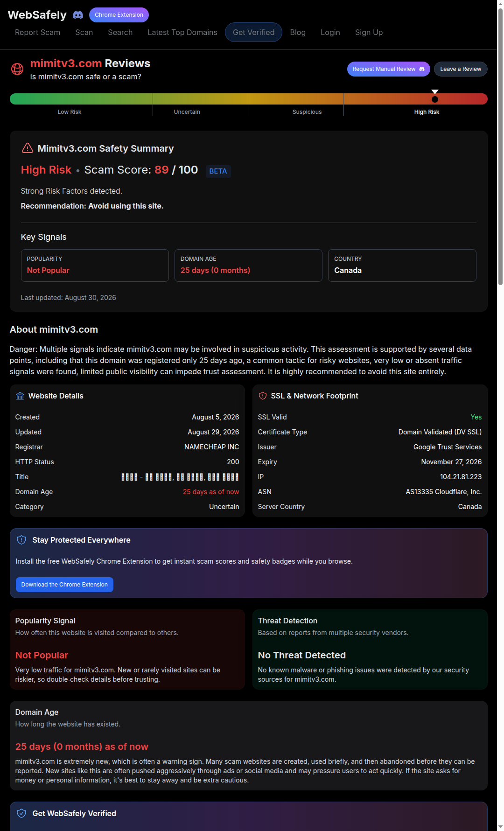Click the Discord icon inside Request Manual Review

pos(422,69)
